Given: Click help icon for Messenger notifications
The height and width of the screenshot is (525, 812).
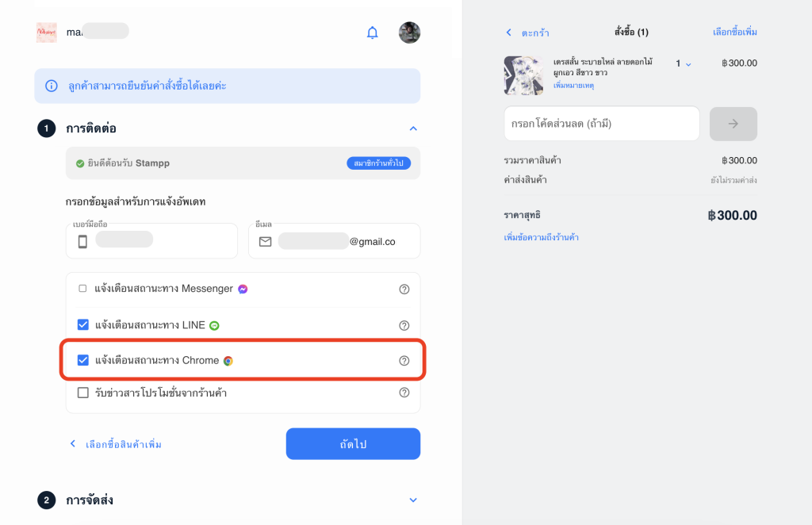Looking at the screenshot, I should [x=404, y=289].
